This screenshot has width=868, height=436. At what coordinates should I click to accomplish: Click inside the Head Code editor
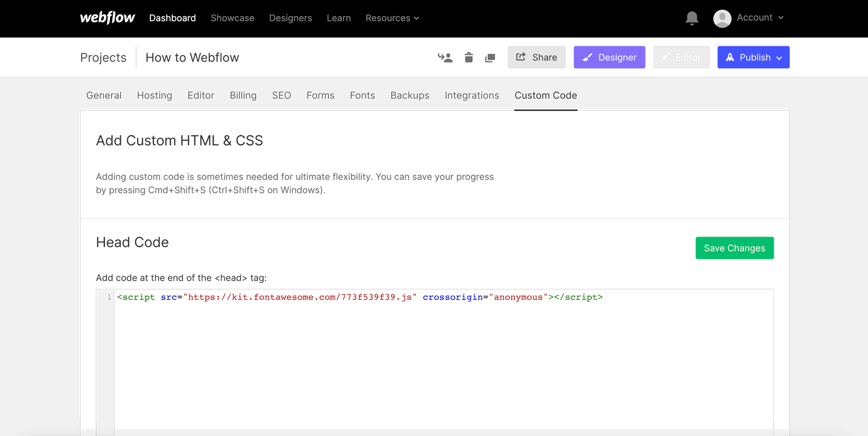click(443, 363)
